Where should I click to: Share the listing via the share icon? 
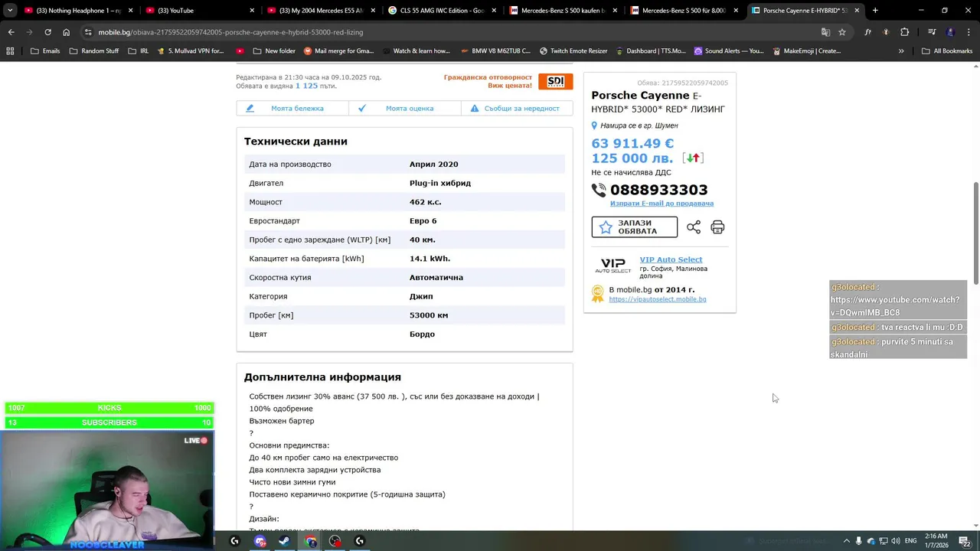pyautogui.click(x=694, y=227)
